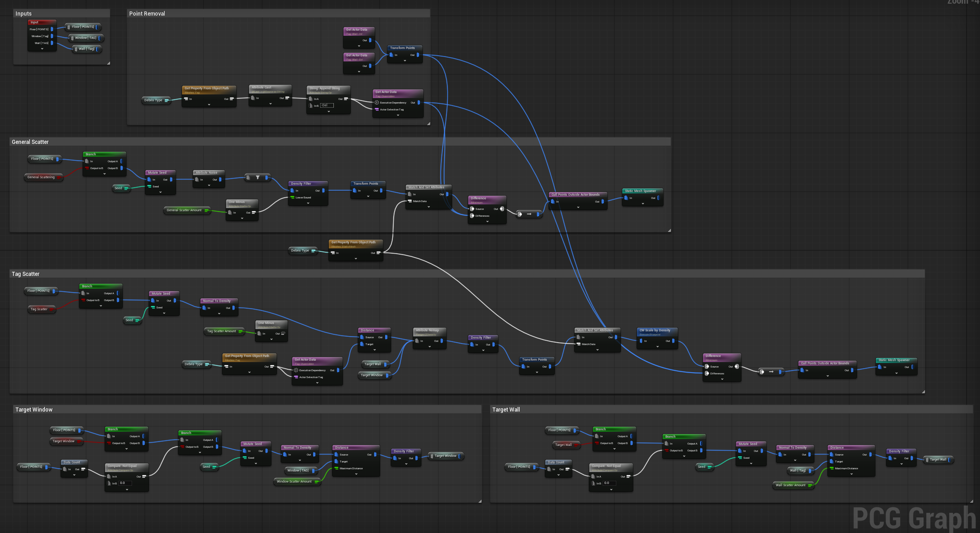
Task: Expand the Attribute Noise node
Action: (x=209, y=185)
